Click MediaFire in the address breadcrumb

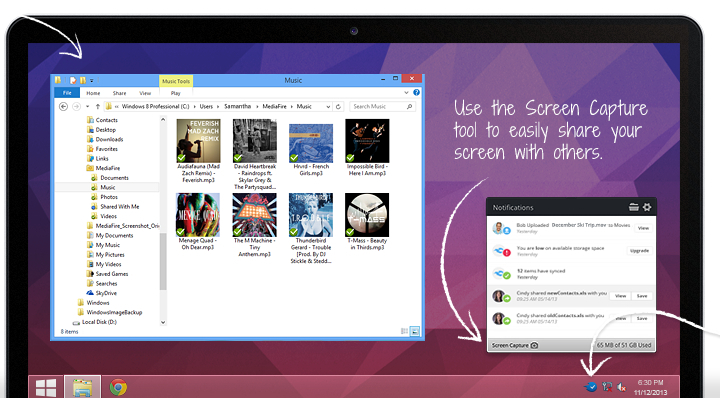click(x=274, y=107)
